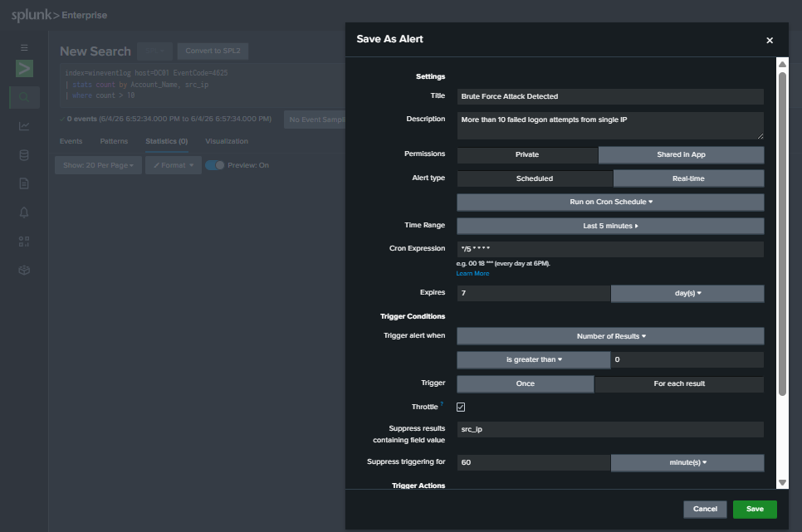802x532 pixels.
Task: Open the Number of Results dropdown
Action: pyautogui.click(x=610, y=336)
